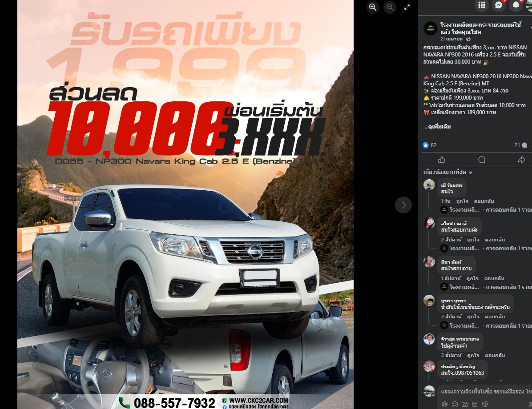532x409 pixels.
Task: Like นิชา นันท์'s comment
Action: (472, 278)
